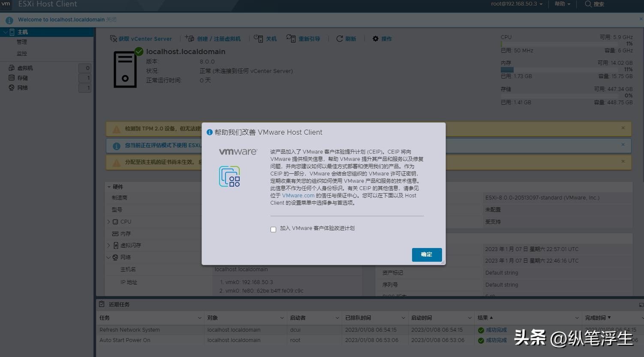Open the 操作 gear actions icon

coord(375,38)
